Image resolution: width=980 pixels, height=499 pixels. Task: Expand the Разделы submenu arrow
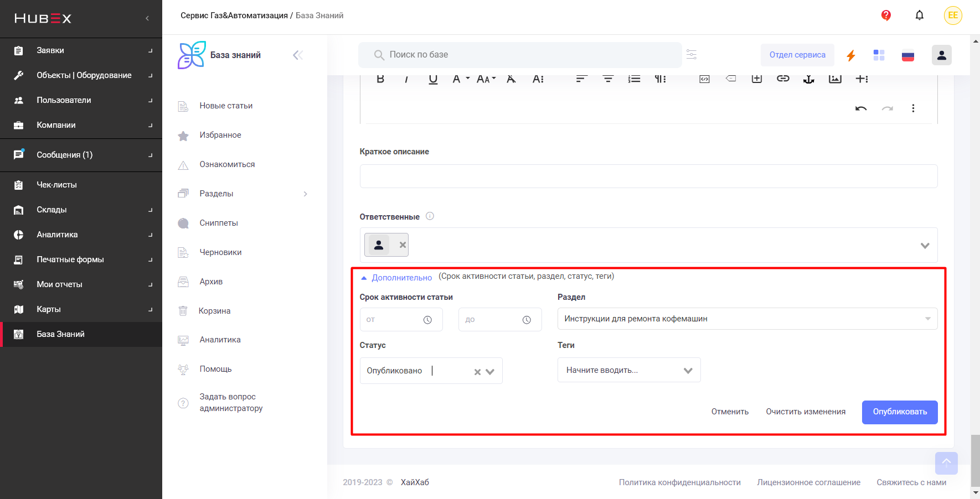point(305,194)
